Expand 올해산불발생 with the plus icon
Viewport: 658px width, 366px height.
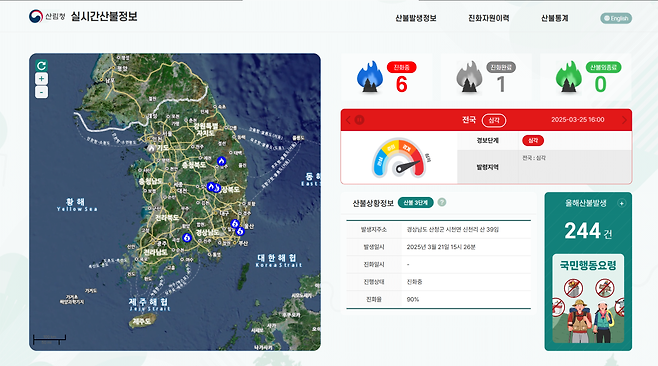[x=621, y=203]
